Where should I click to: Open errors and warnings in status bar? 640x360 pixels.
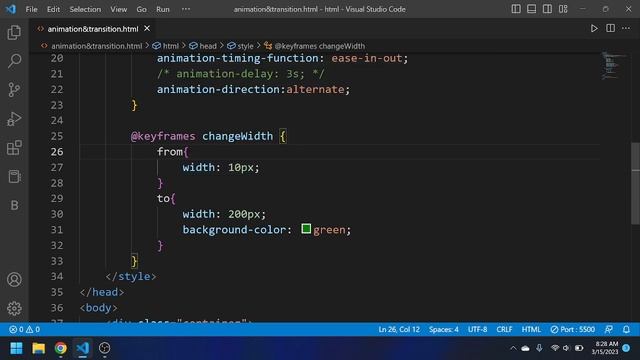pos(24,329)
